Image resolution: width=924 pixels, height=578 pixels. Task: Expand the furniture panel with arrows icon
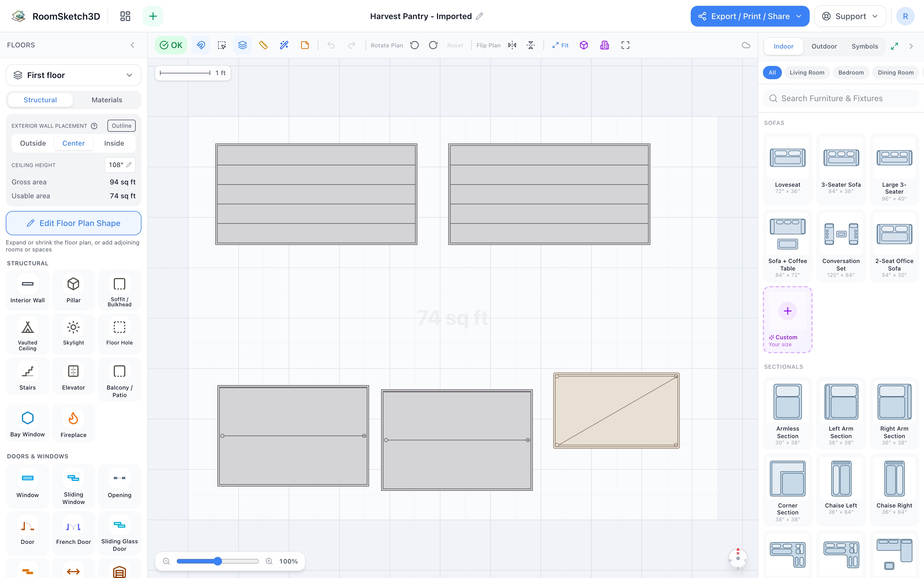tap(895, 46)
